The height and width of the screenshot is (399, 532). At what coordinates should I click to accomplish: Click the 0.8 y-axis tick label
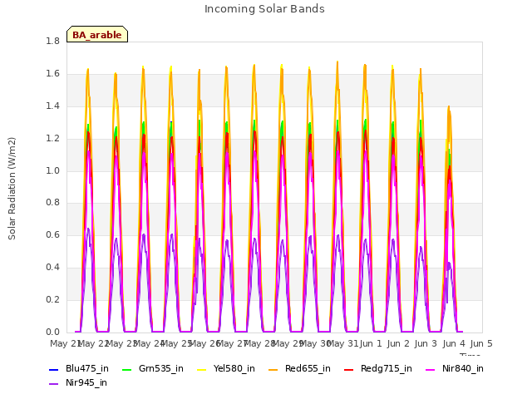pyautogui.click(x=52, y=203)
